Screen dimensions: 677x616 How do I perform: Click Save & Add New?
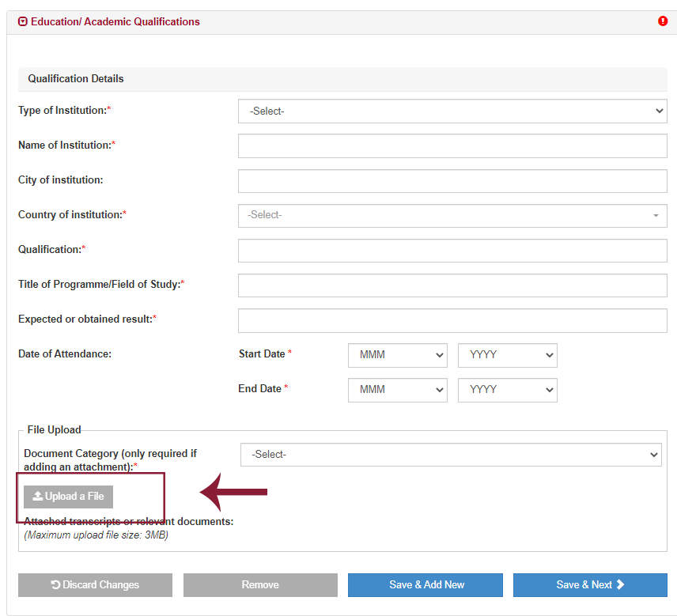(x=425, y=585)
